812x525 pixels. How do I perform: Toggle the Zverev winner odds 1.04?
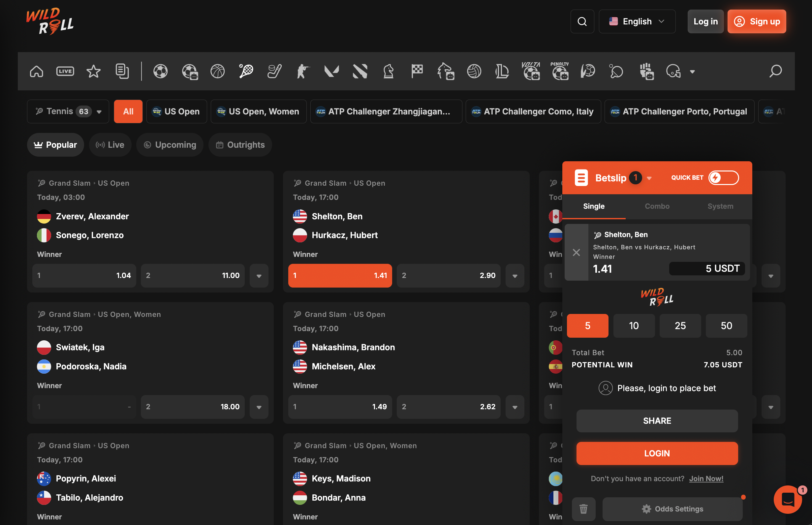84,275
